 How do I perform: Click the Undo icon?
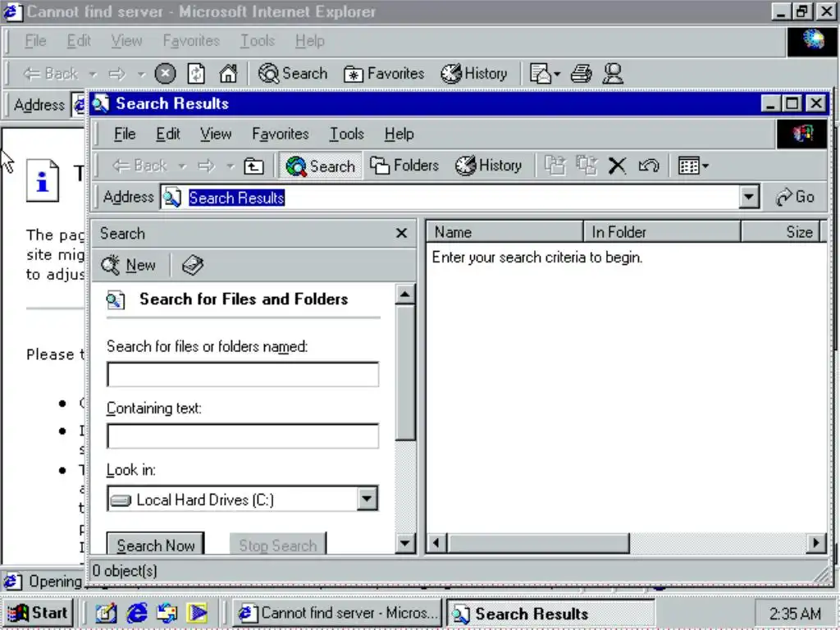(x=648, y=166)
